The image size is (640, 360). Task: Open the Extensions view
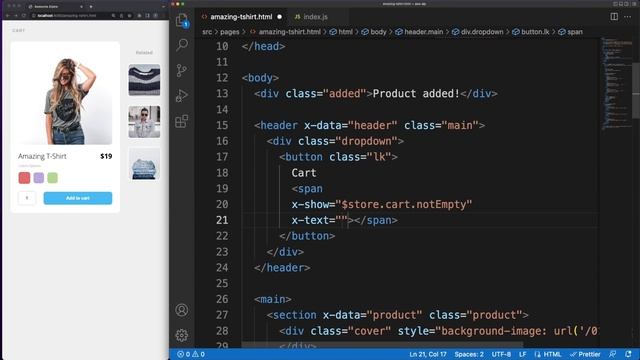182,121
